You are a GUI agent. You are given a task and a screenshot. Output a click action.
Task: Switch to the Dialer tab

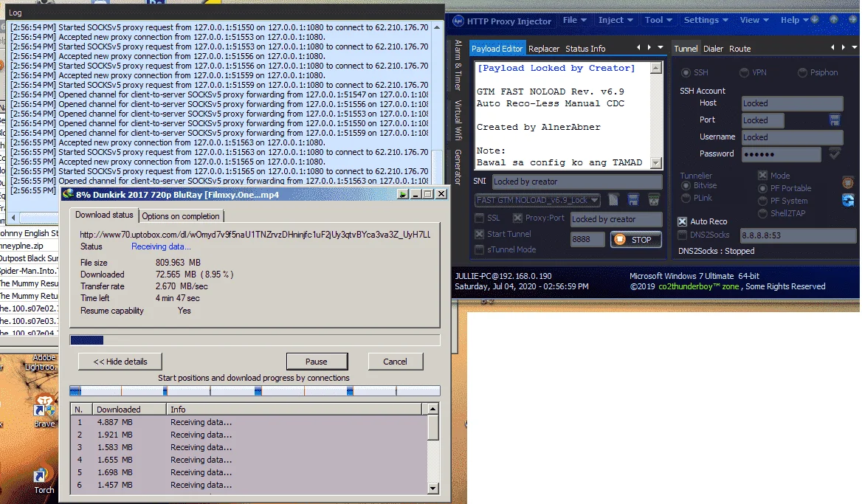click(x=713, y=49)
